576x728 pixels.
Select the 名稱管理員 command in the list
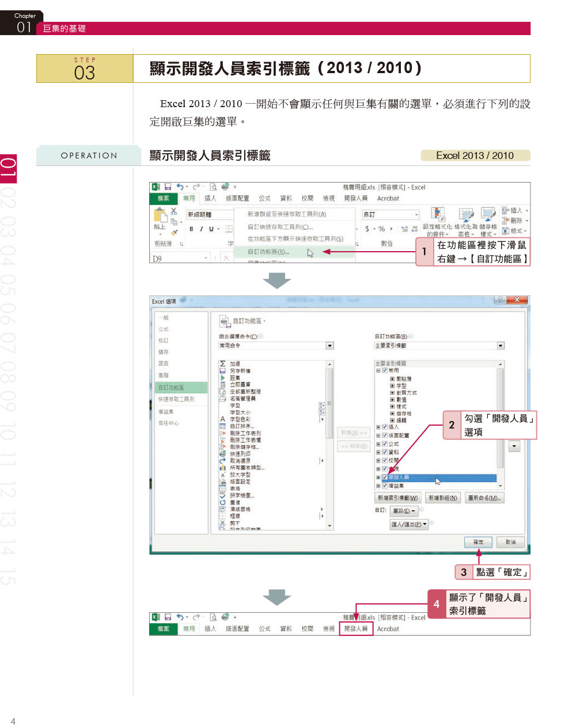pyautogui.click(x=237, y=399)
